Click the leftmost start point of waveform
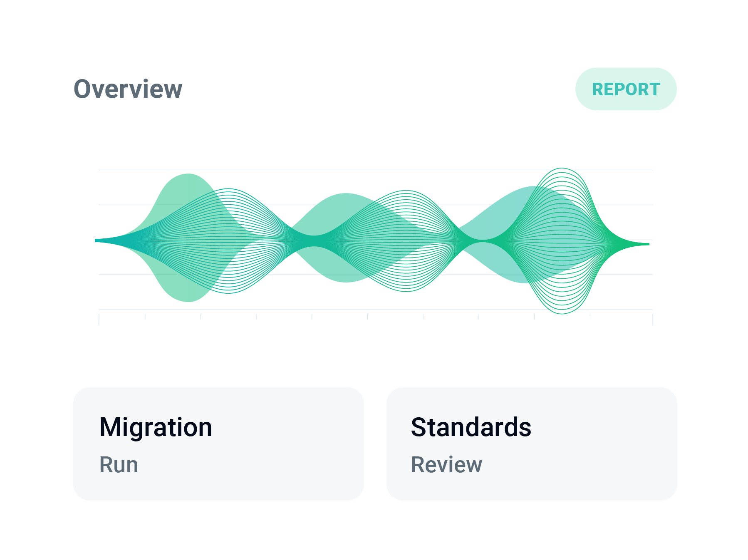Screen dimensions: 748x560 pos(97,240)
